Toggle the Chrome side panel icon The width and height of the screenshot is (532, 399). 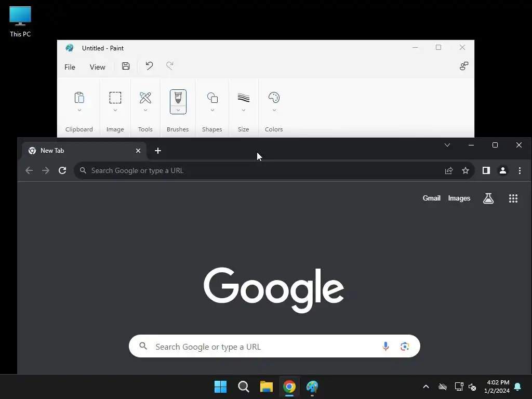(486, 170)
